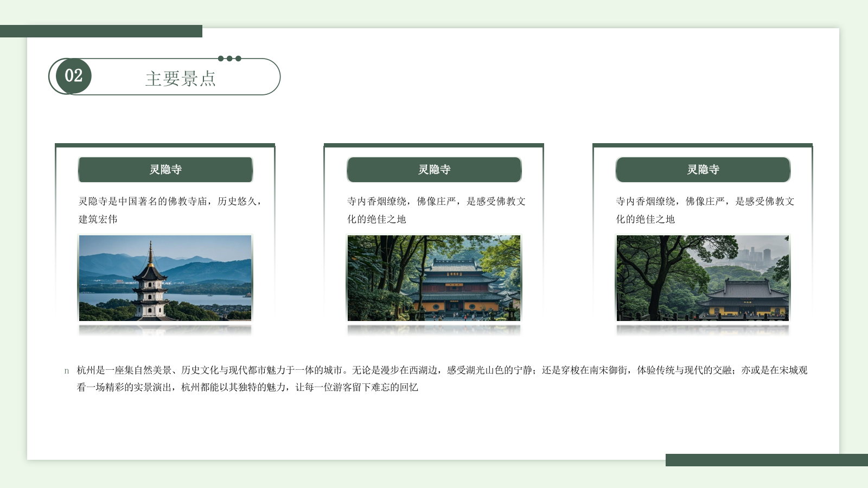
Task: Select the first "灵隐寺" header button
Action: [x=165, y=169]
